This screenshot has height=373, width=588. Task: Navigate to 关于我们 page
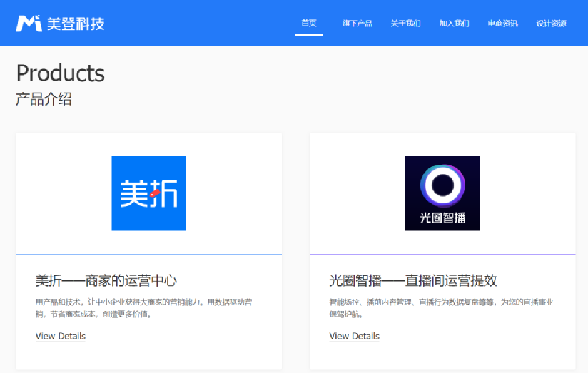[405, 23]
